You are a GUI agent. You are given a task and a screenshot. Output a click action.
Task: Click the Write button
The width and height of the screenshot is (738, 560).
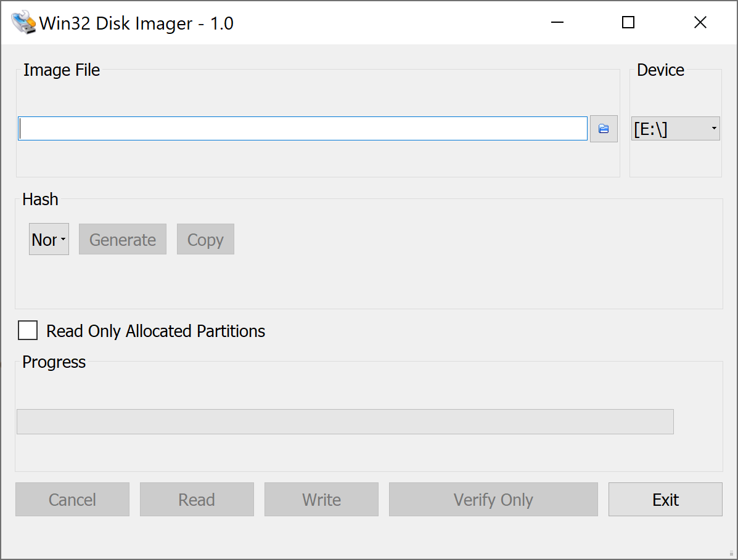coord(321,500)
